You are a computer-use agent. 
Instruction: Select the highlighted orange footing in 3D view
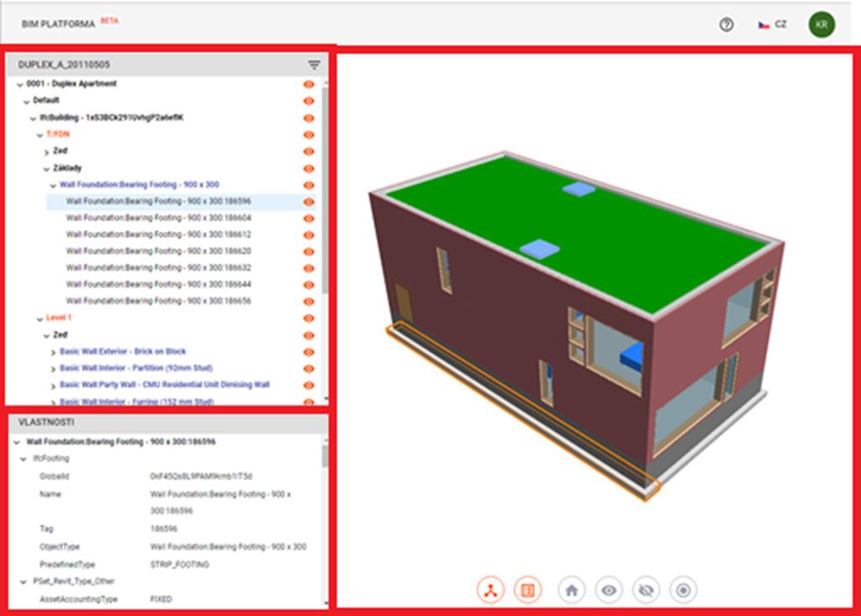(521, 413)
